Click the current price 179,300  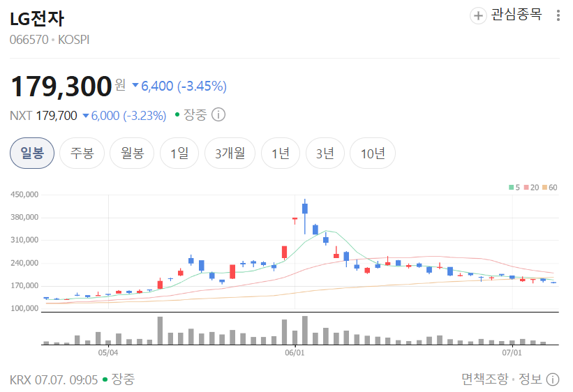coord(61,86)
